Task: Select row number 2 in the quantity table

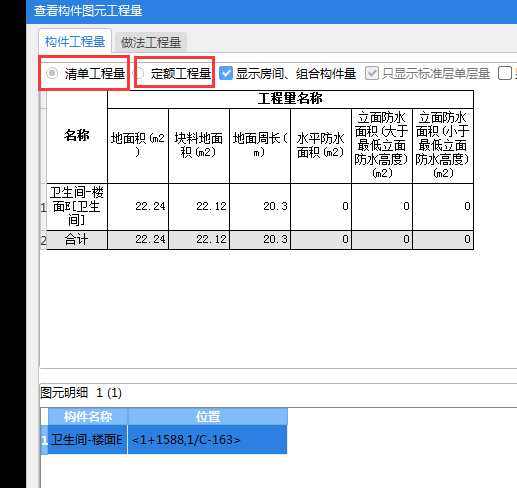Action: pyautogui.click(x=43, y=240)
